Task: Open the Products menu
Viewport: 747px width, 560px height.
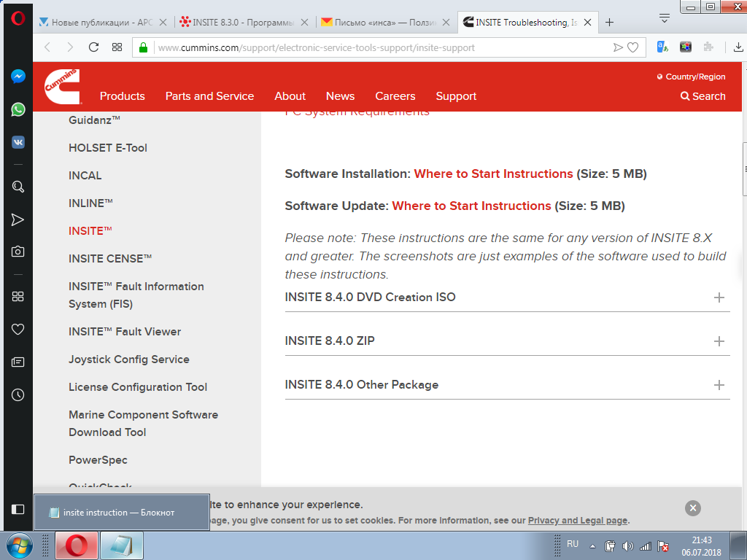Action: [x=123, y=96]
